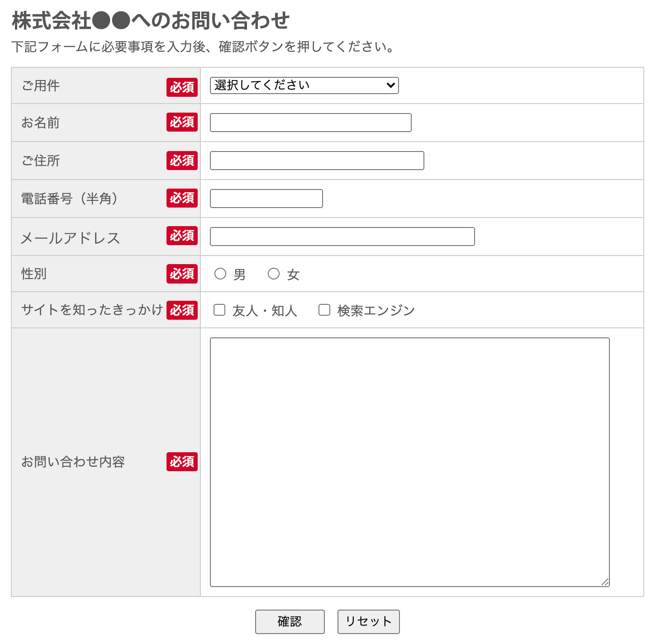Click the ご住所 input field
The width and height of the screenshot is (656, 644).
(x=317, y=161)
